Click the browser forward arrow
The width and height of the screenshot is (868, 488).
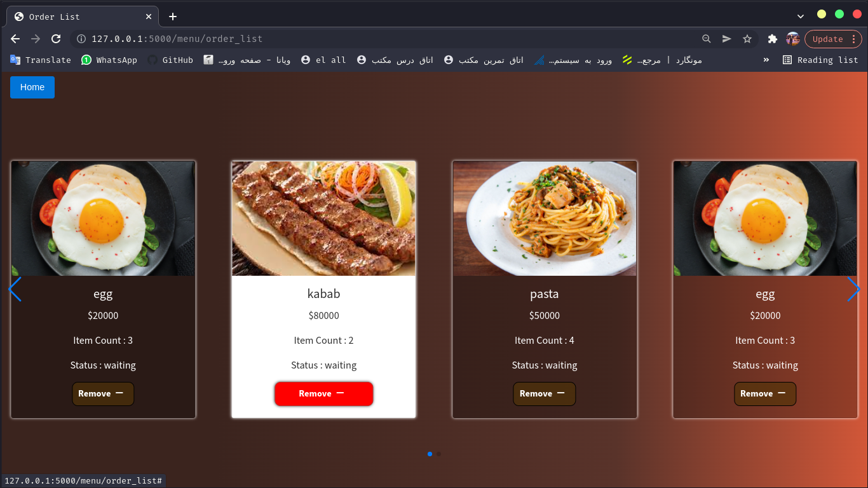point(36,39)
